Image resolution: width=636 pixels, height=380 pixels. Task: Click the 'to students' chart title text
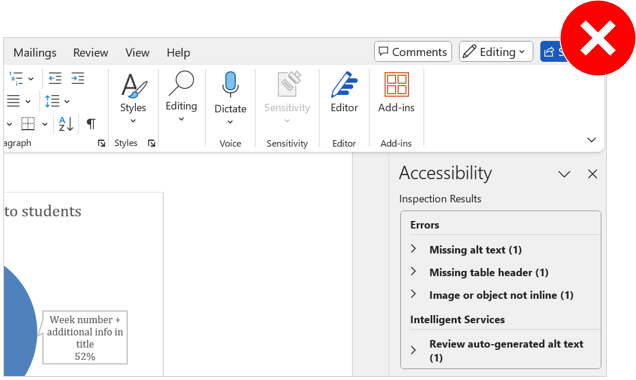tap(43, 211)
